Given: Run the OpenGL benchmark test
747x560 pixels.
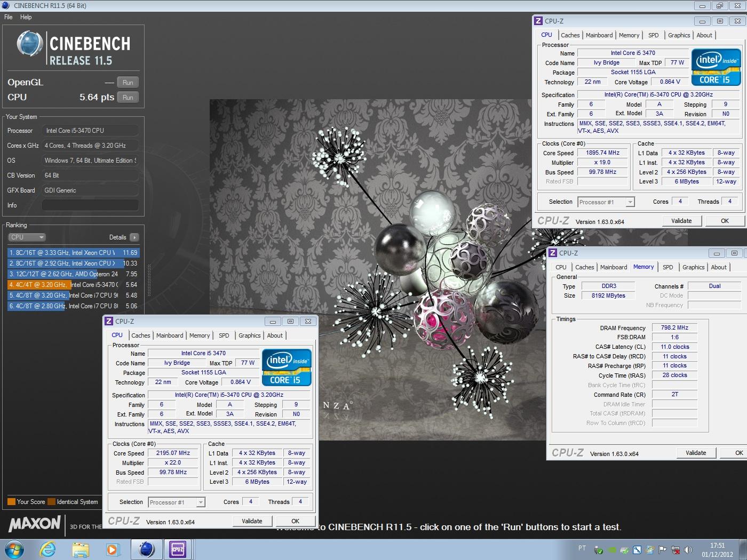Looking at the screenshot, I should point(128,82).
